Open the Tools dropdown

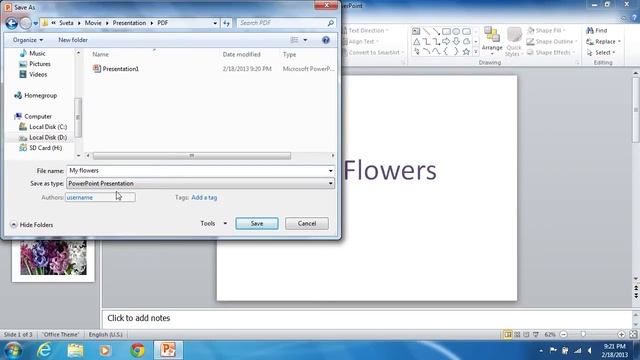(x=213, y=224)
